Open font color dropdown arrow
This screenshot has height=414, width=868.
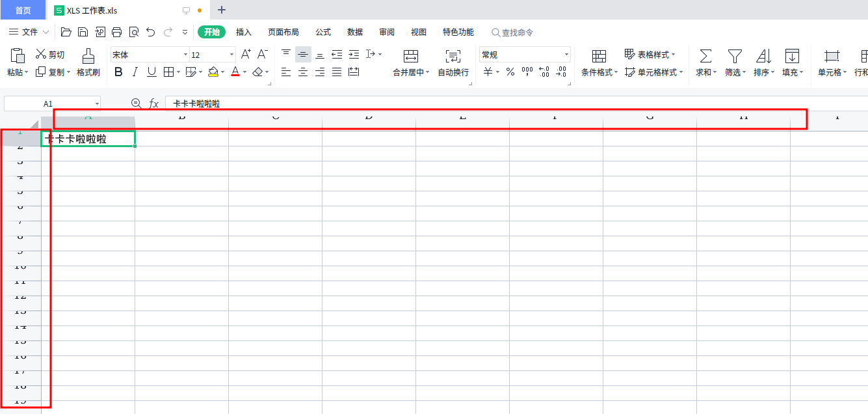[245, 73]
